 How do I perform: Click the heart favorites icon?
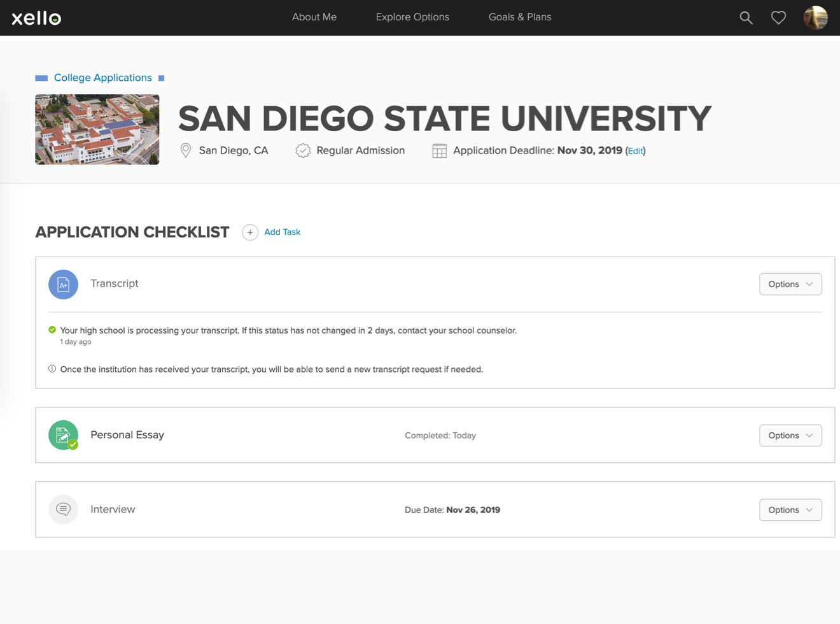tap(778, 18)
